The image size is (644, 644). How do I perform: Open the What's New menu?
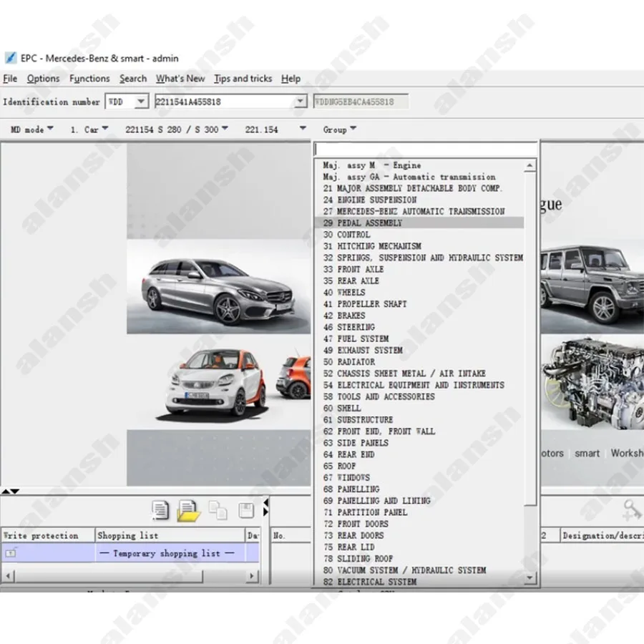(x=180, y=79)
